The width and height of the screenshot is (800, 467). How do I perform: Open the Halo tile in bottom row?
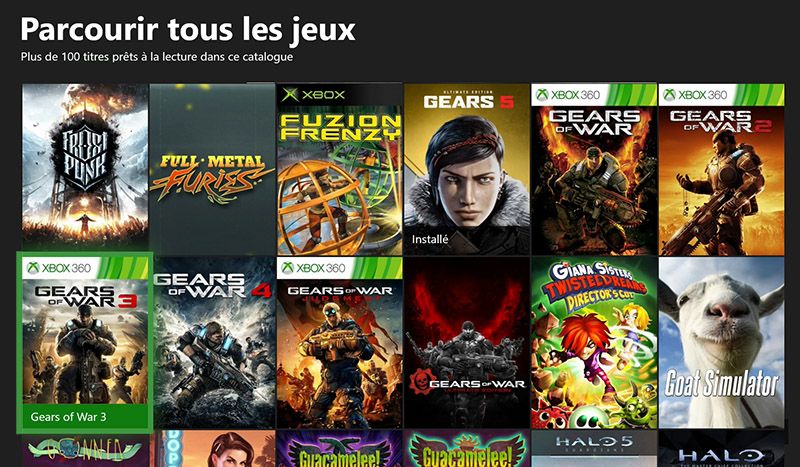click(x=721, y=449)
